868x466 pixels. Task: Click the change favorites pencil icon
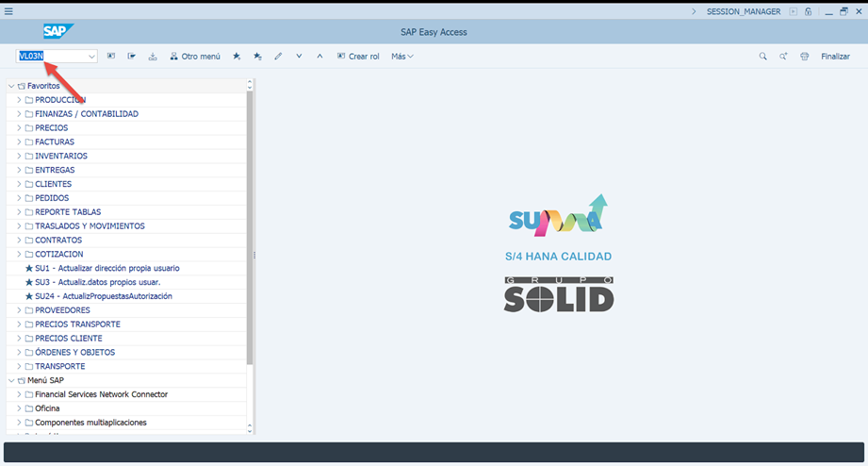pos(278,57)
